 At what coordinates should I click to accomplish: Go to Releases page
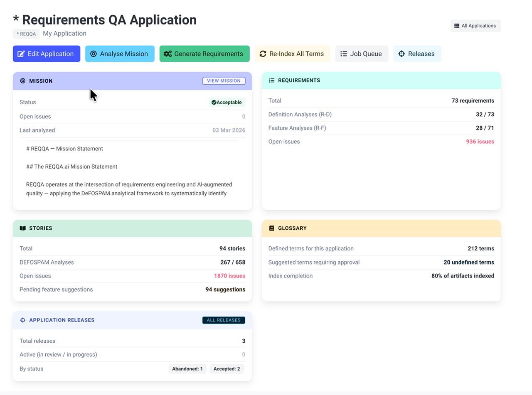click(417, 54)
